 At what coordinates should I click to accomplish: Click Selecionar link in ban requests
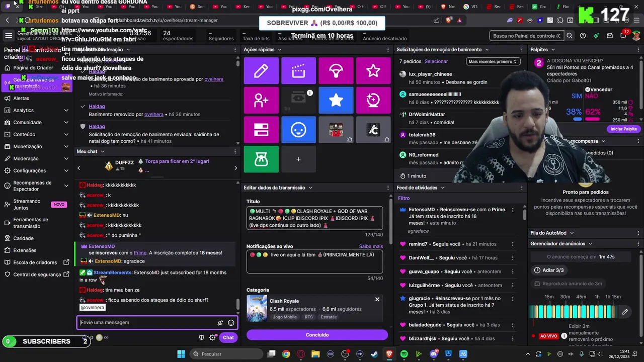(x=436, y=61)
